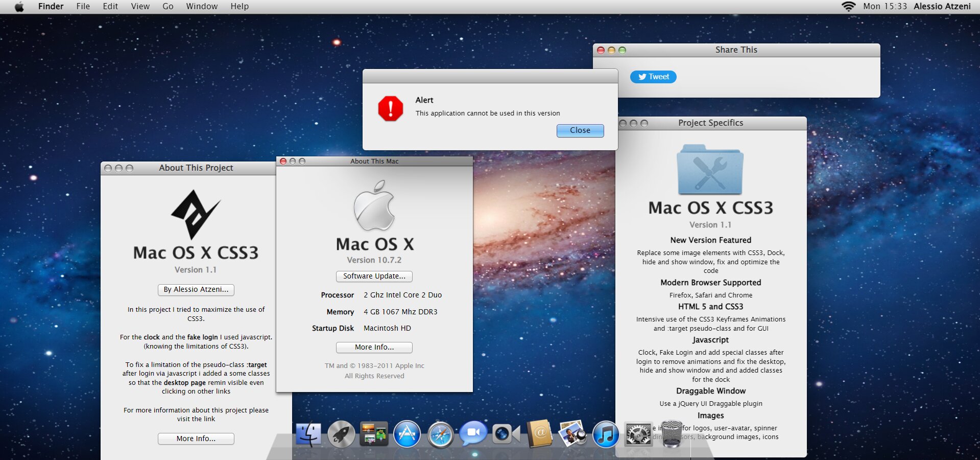Click the Version 10.7.2 text
Screen dimensions: 980x460
pos(374,260)
